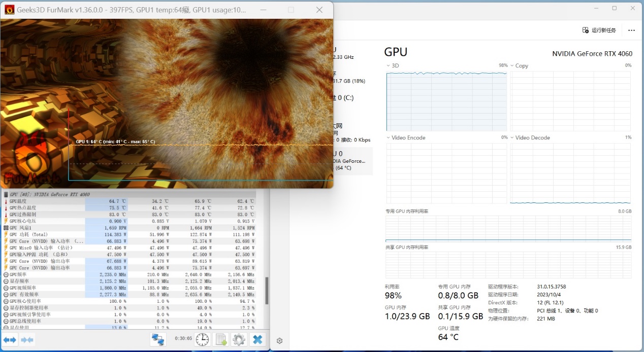The height and width of the screenshot is (352, 644).
Task: Select GPU 0 entry in Task Manager sidebar
Action: click(x=352, y=161)
